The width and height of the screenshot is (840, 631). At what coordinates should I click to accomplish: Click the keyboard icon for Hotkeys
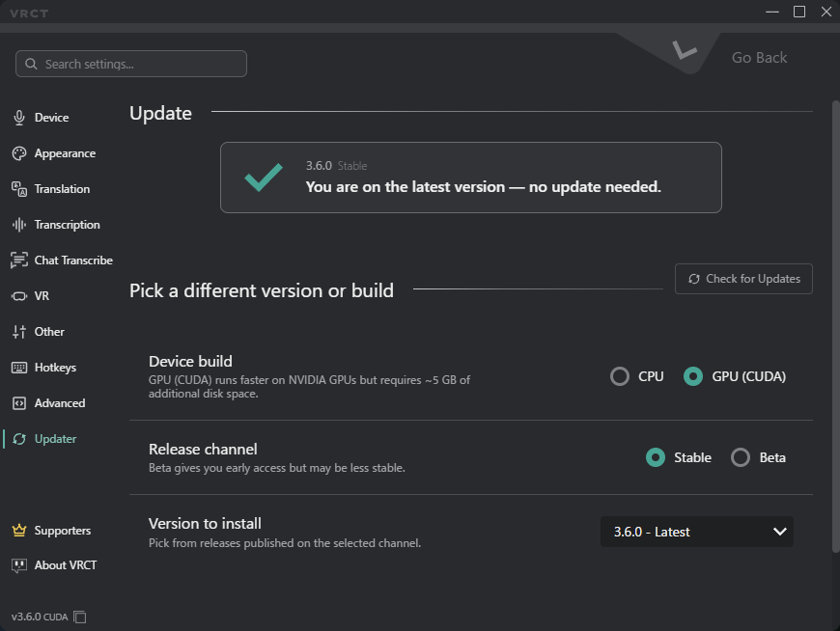(19, 368)
